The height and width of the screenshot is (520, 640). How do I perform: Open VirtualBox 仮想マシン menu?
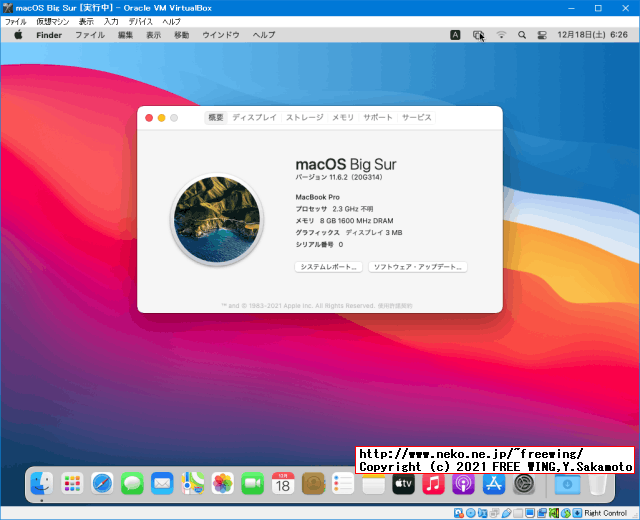point(53,22)
